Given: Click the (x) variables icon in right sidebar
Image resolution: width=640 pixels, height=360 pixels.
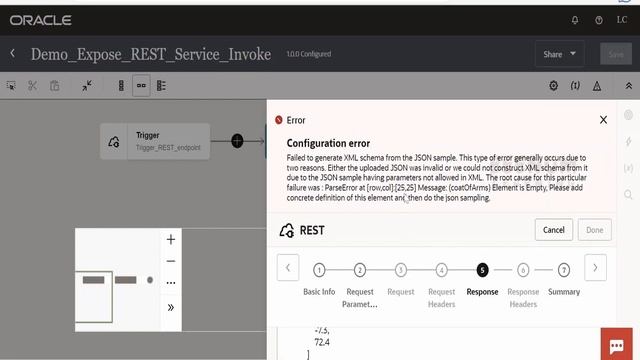Looking at the screenshot, I should [x=629, y=168].
